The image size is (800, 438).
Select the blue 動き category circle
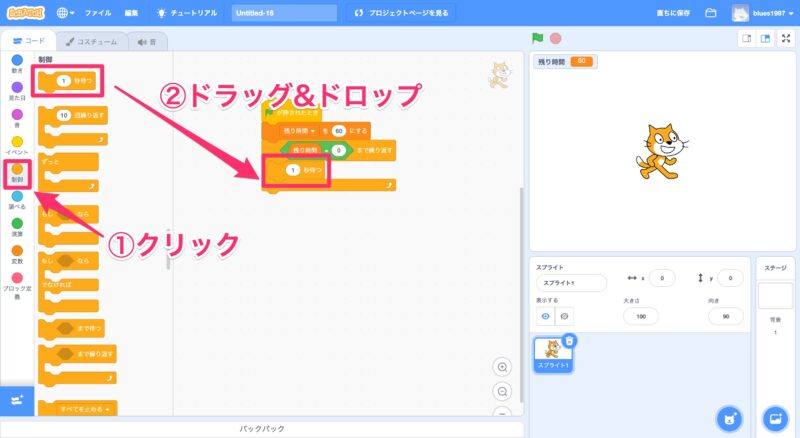(x=17, y=59)
